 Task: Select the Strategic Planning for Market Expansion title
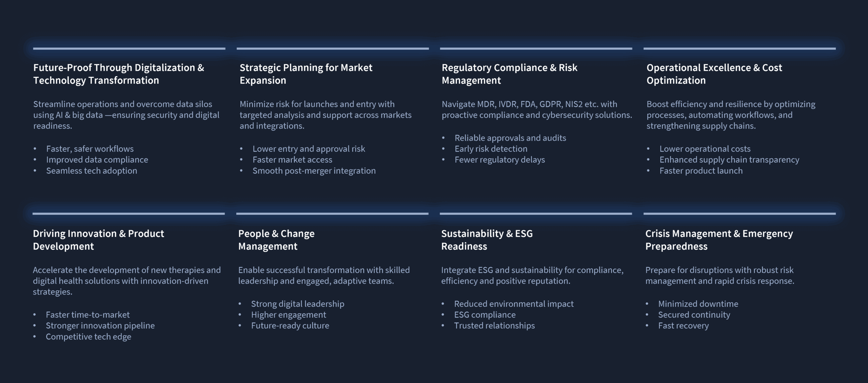(306, 74)
